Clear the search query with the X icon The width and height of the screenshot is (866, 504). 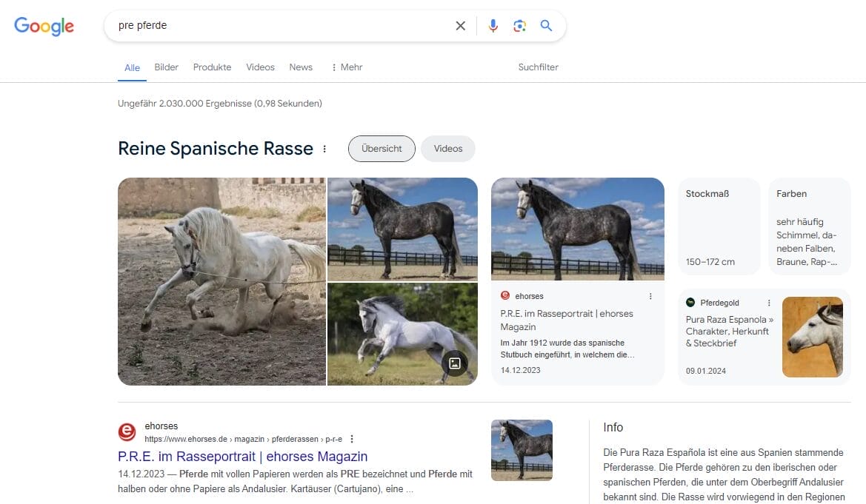[460, 25]
